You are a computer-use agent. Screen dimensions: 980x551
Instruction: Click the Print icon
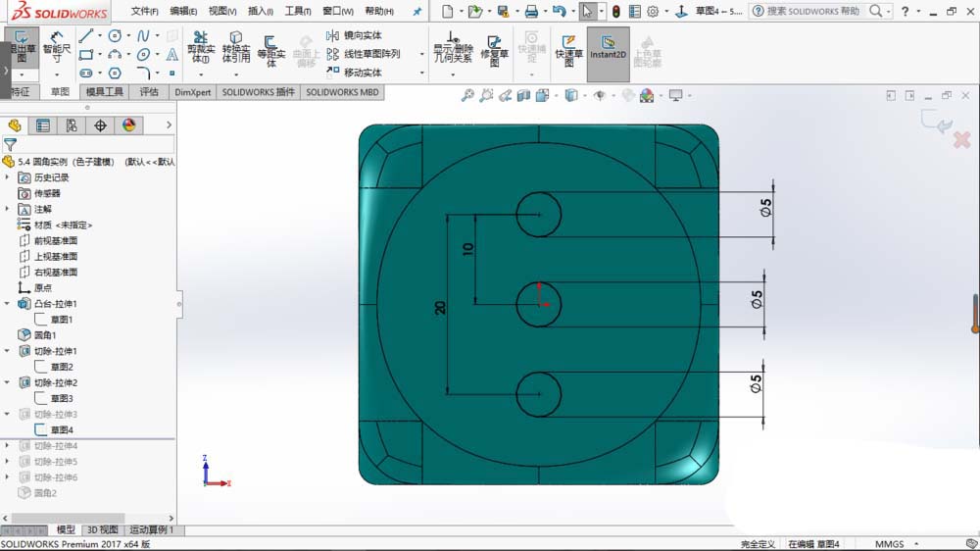click(531, 11)
